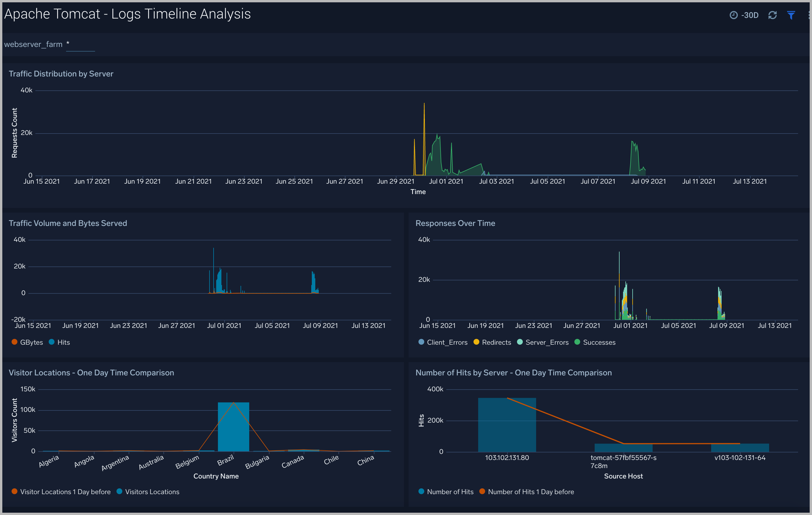
Task: Toggle Client_Errors legend entry
Action: coord(447,342)
